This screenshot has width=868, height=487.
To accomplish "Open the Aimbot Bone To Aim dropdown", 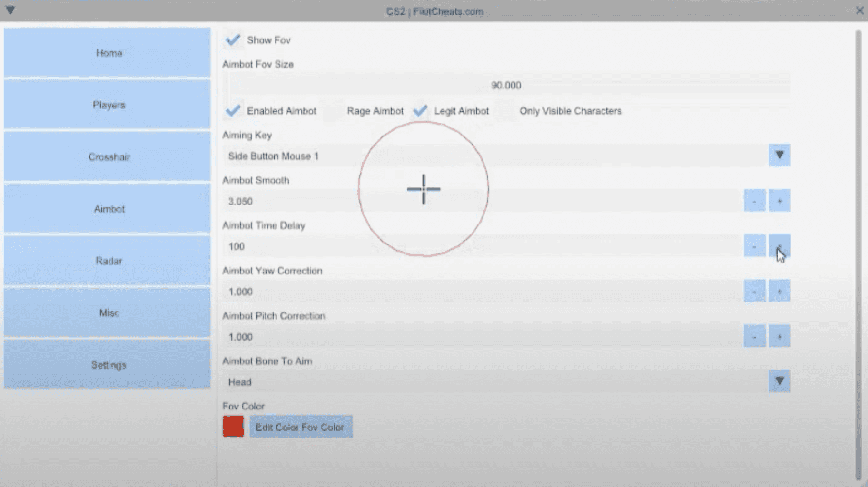I will pos(779,381).
